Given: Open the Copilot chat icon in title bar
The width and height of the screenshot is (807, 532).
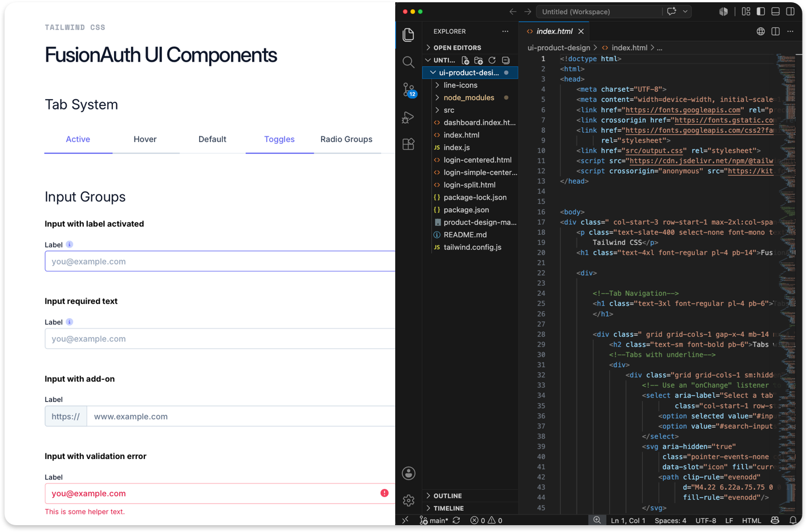Looking at the screenshot, I should tap(672, 11).
